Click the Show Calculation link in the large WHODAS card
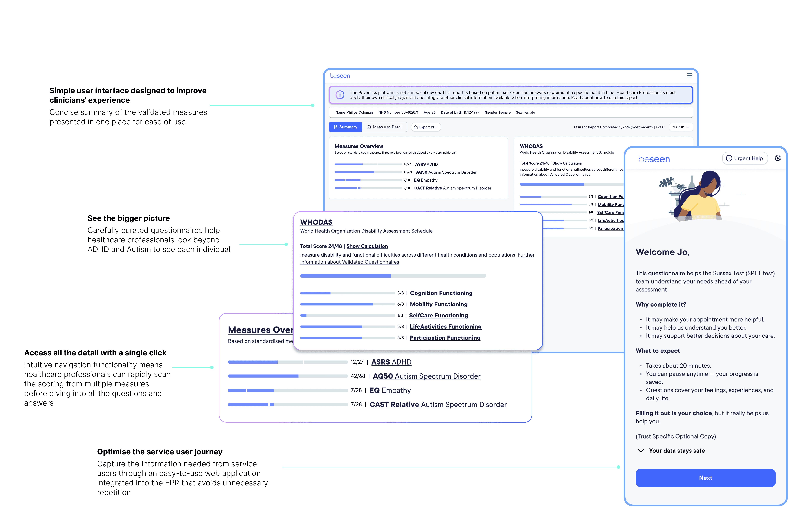The image size is (812, 528). (x=367, y=246)
